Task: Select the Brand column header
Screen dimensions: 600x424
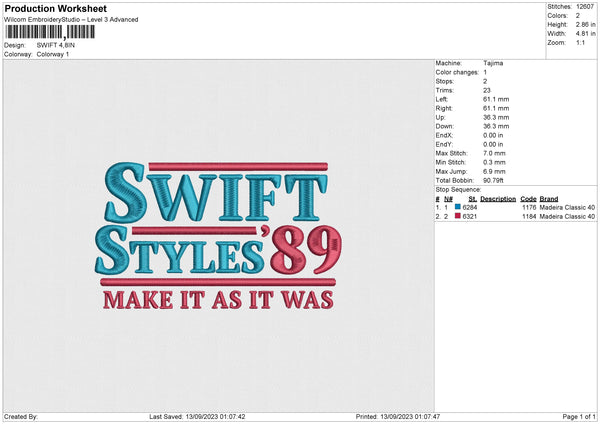Action: point(549,199)
